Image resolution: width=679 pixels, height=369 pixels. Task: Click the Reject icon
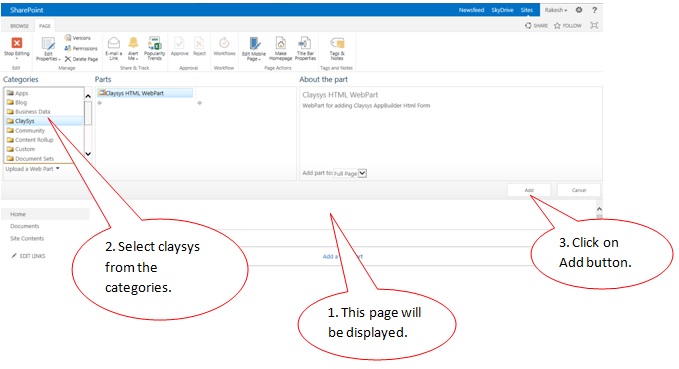coord(199,43)
